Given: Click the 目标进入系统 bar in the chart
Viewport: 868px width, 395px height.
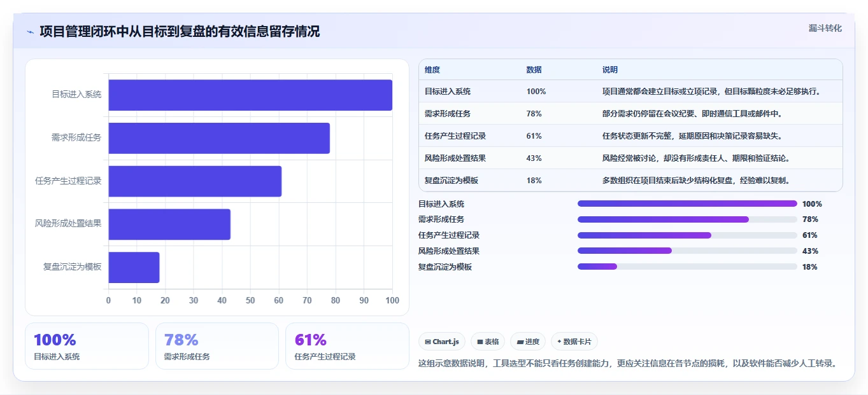Looking at the screenshot, I should (250, 95).
